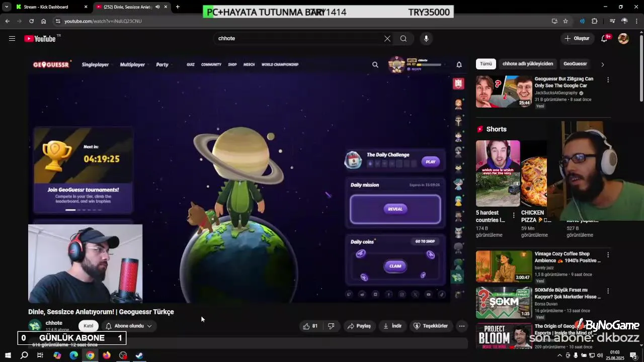Open more actions menu under the video
Image resolution: width=644 pixels, height=362 pixels.
pyautogui.click(x=462, y=326)
